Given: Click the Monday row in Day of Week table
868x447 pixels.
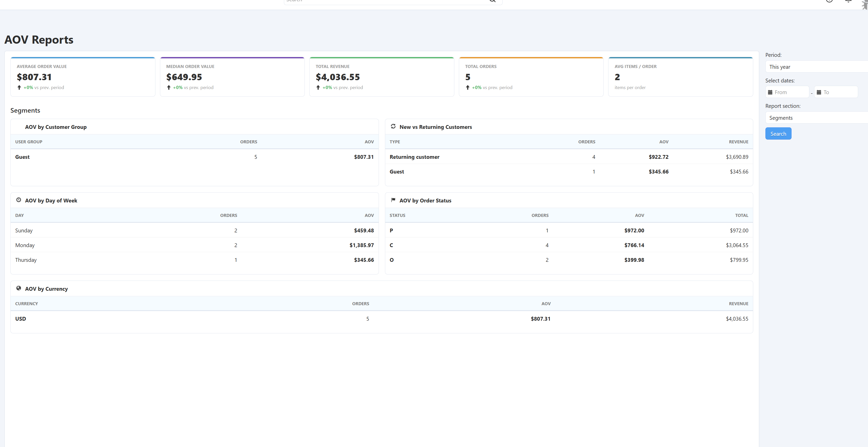Looking at the screenshot, I should coord(25,245).
